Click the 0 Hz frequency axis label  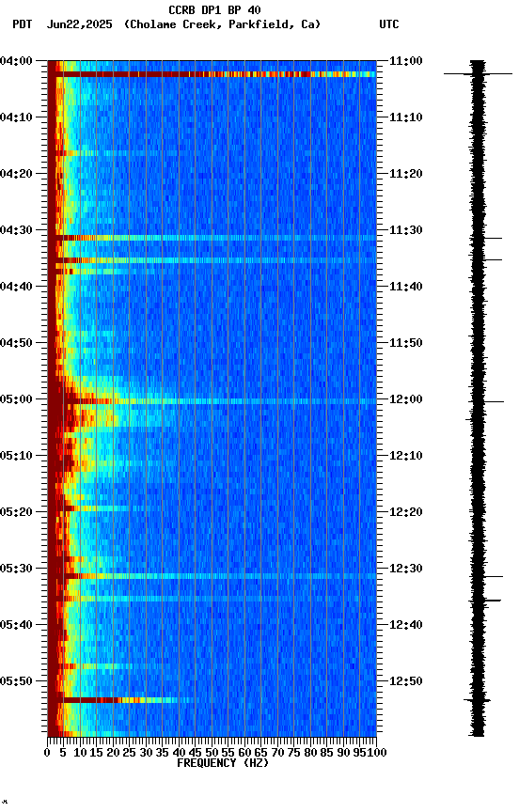tap(47, 753)
